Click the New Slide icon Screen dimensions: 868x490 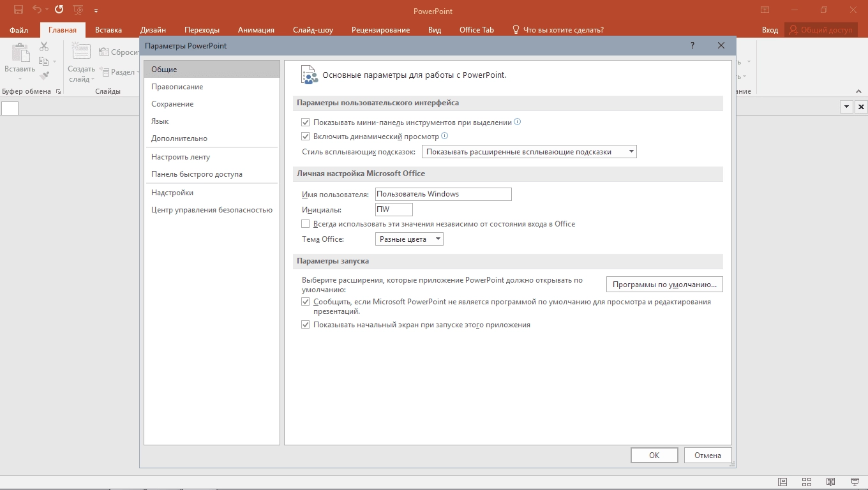[x=81, y=52]
